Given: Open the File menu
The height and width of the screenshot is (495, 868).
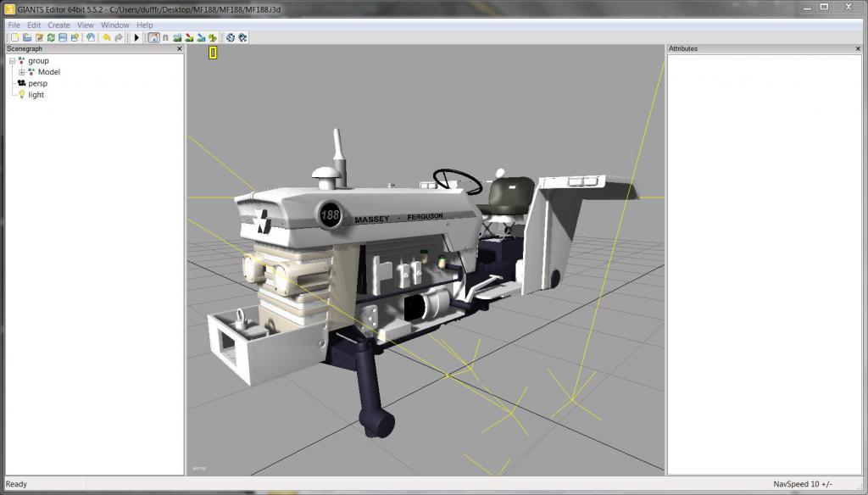Looking at the screenshot, I should click(14, 25).
